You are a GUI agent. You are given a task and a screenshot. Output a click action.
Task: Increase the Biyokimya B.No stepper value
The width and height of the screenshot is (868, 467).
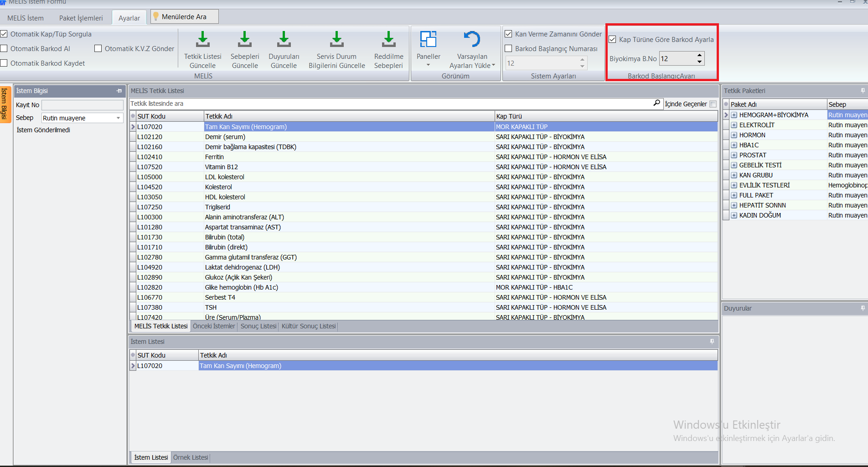pos(699,56)
